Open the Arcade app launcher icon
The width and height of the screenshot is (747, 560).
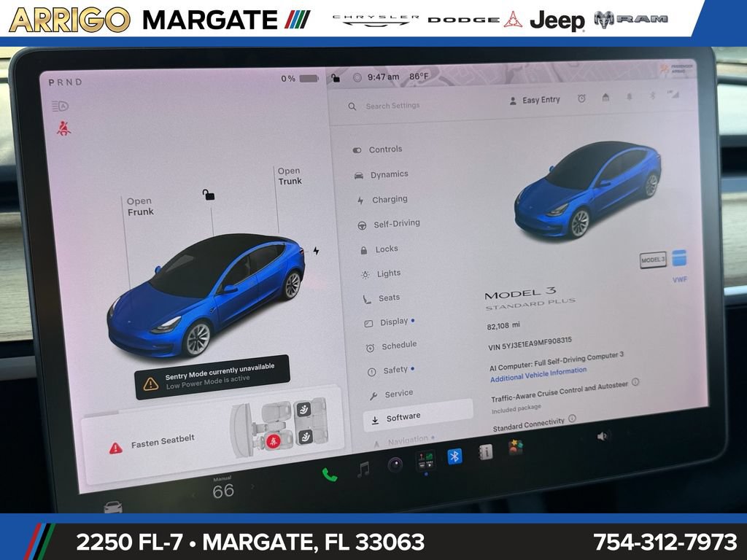pos(425,459)
